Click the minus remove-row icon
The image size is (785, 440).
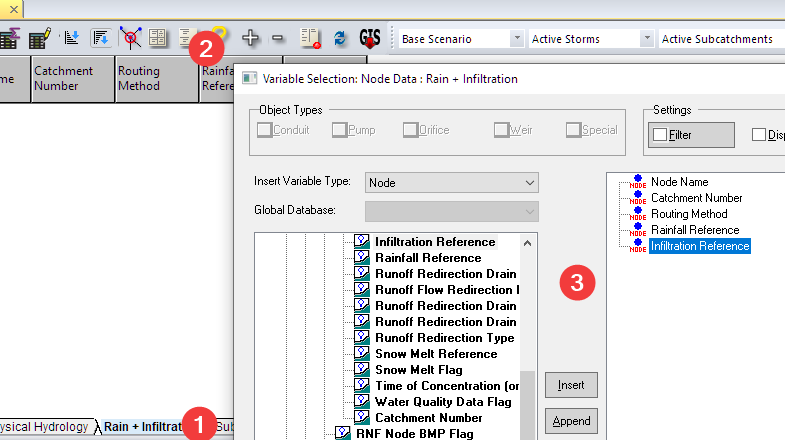[277, 38]
